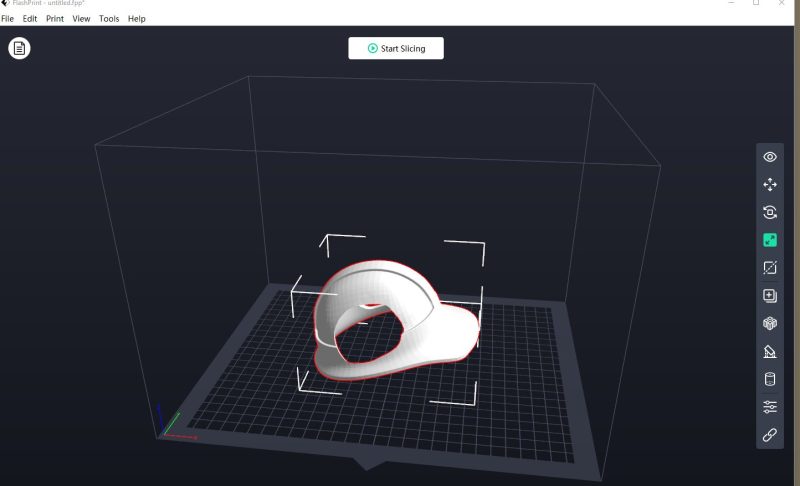The width and height of the screenshot is (800, 486).
Task: Select the View eye tool
Action: (x=770, y=157)
